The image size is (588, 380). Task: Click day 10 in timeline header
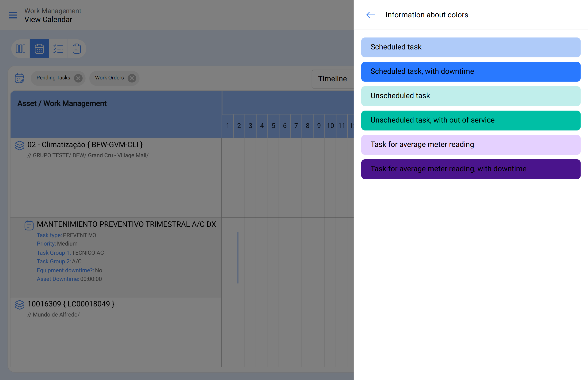tap(330, 126)
